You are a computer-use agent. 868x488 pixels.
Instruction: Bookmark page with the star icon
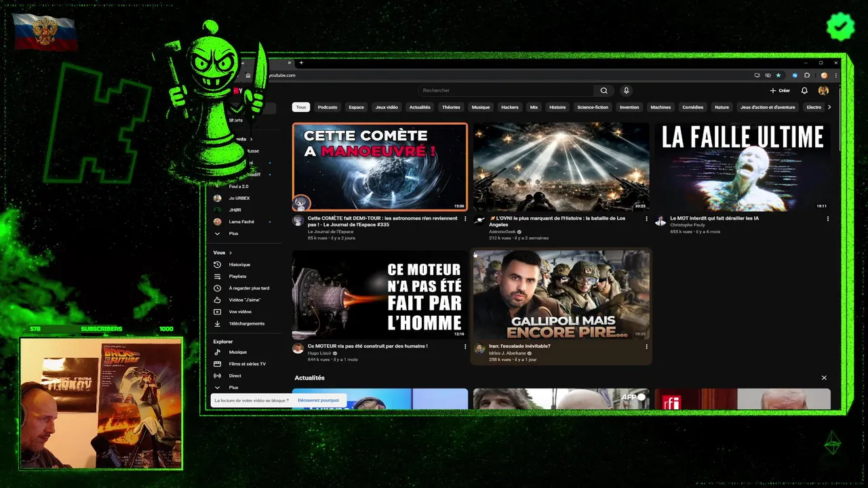(778, 75)
